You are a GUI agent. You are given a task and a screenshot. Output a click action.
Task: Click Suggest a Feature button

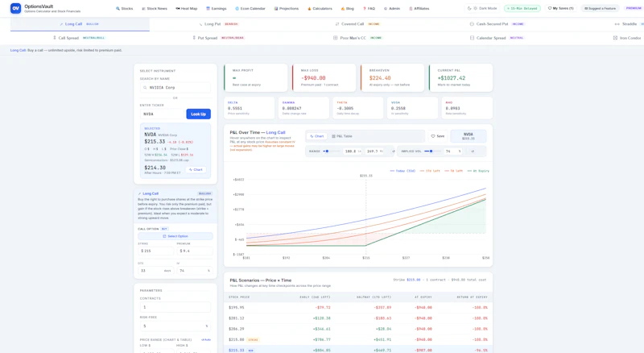coord(600,8)
